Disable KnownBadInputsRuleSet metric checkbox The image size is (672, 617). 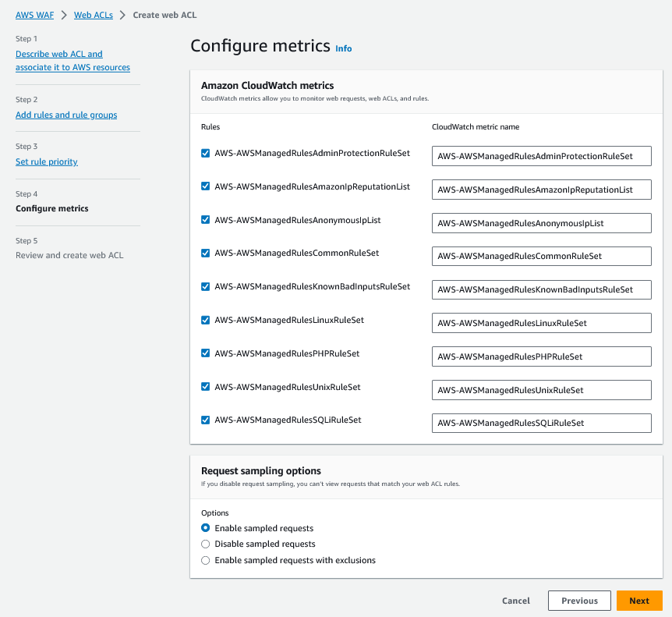[x=206, y=286]
